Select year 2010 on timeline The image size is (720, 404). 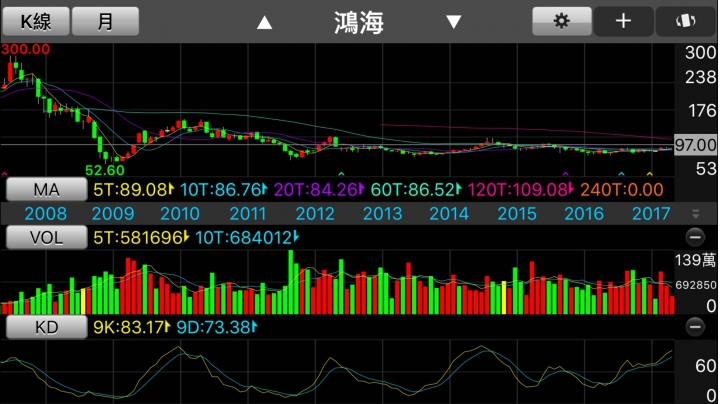(x=180, y=214)
